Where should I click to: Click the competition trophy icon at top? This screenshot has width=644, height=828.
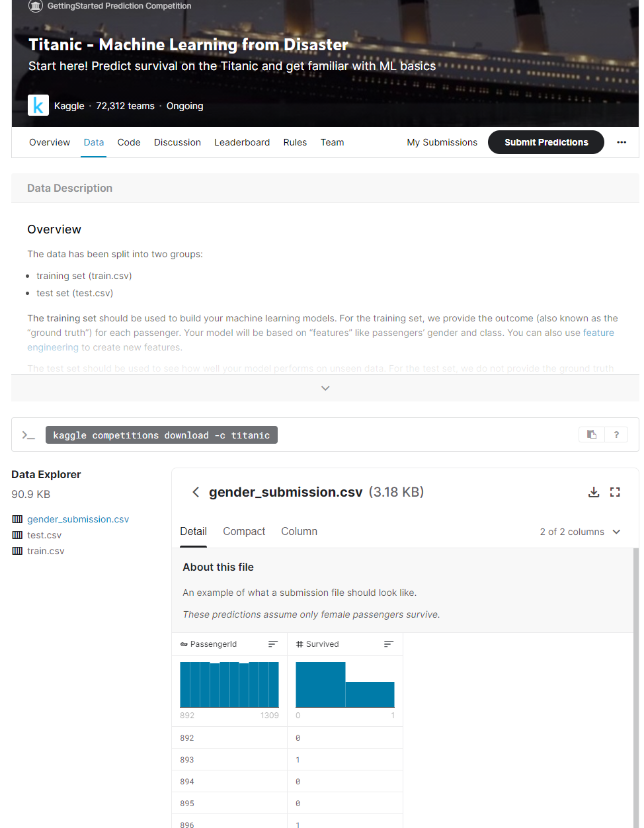tap(36, 6)
